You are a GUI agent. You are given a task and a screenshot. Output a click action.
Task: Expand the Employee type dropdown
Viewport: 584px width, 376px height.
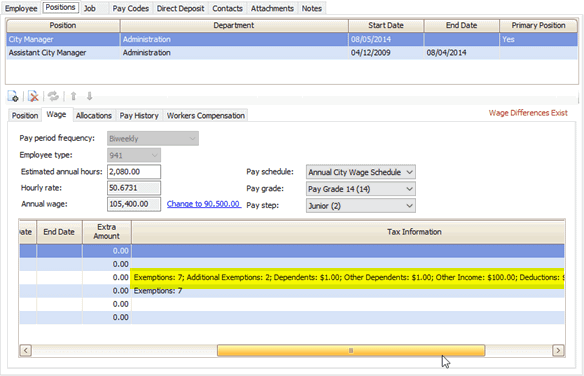134,155
